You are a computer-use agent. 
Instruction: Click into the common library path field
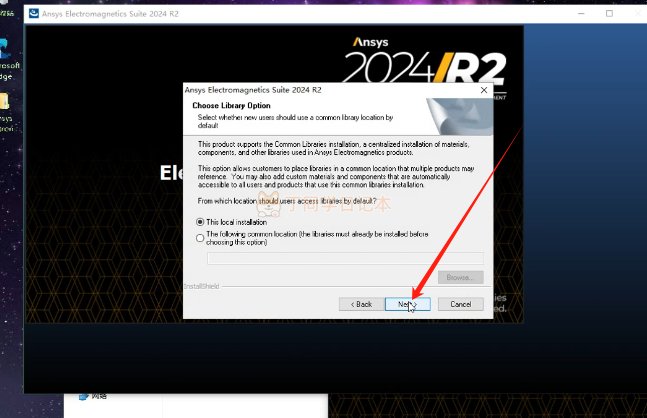(x=345, y=258)
